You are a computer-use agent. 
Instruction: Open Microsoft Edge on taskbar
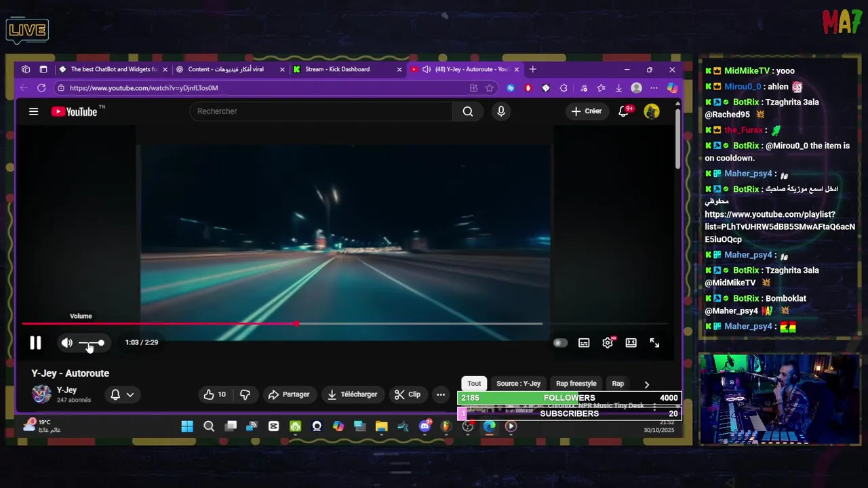pos(489,426)
